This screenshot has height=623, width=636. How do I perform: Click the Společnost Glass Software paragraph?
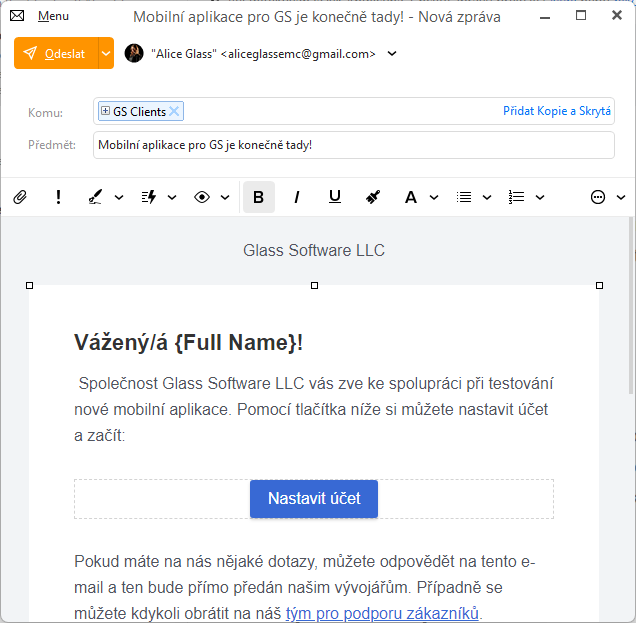pos(314,409)
